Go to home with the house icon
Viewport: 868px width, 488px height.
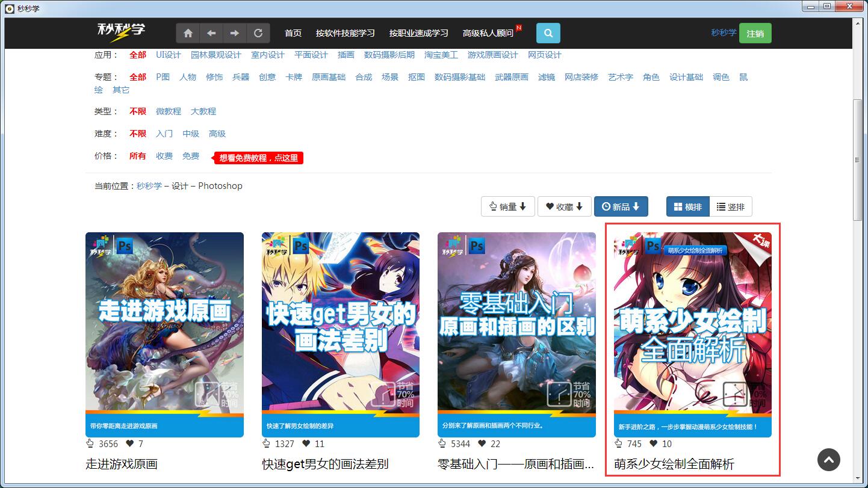click(188, 33)
